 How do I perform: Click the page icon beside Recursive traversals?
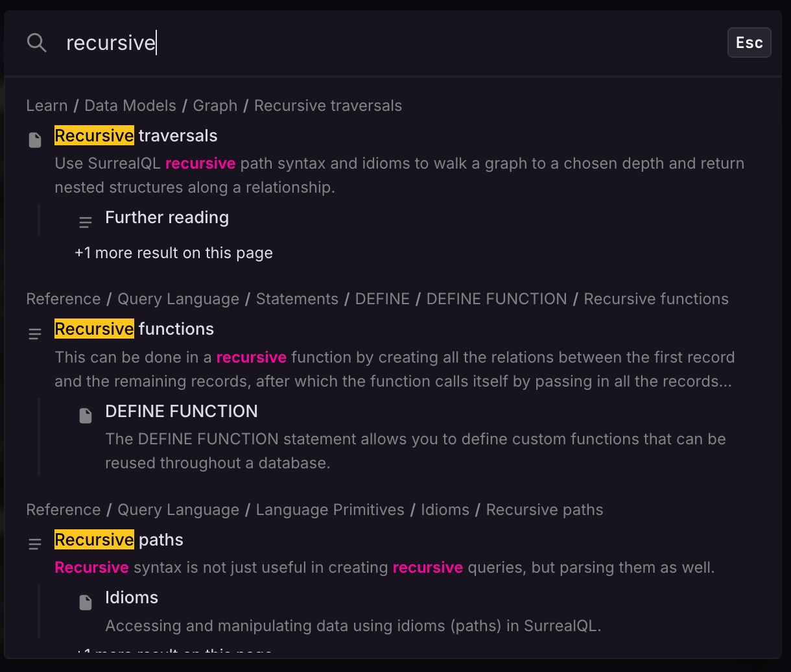coord(35,139)
